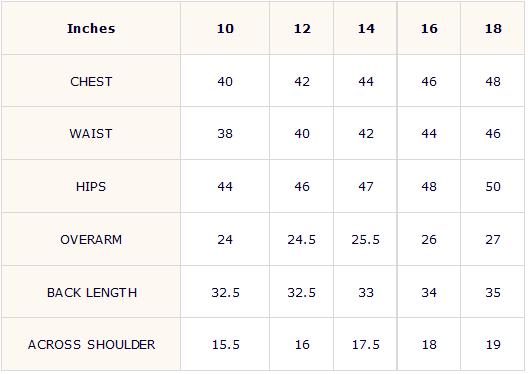Select chest value 40 for size 10
The width and height of the screenshot is (528, 374).
(225, 81)
